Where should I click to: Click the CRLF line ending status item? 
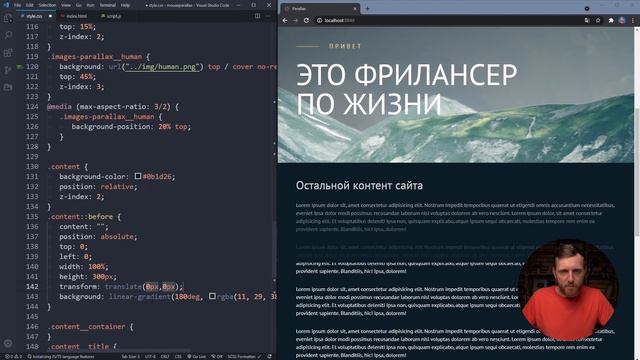coord(165,356)
